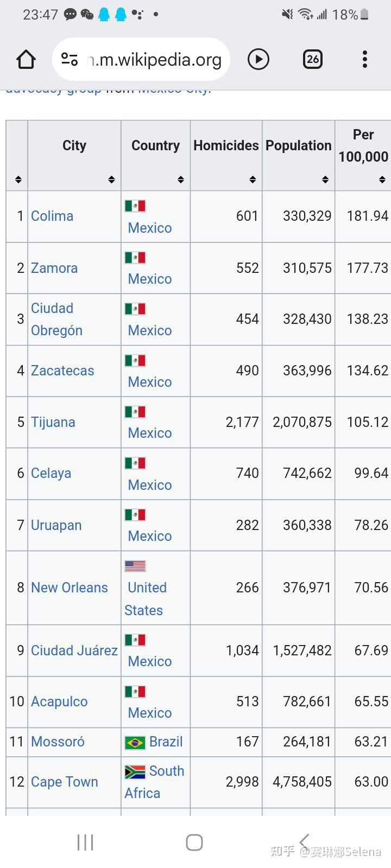Open the Colima city link
The image size is (391, 868).
52,216
